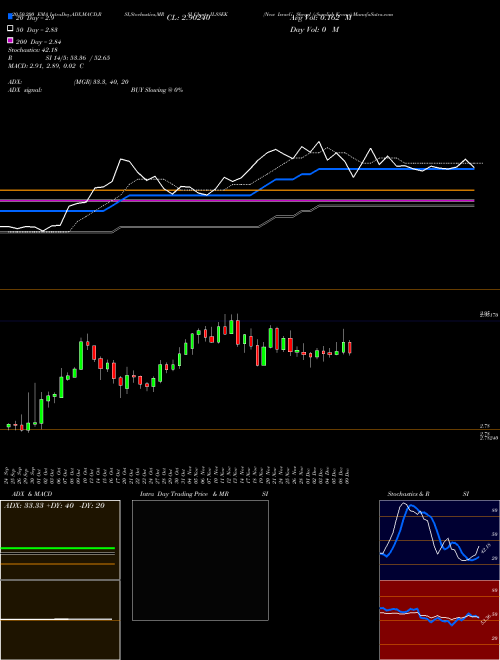Select the '20 Day = 2.9' legend label

(x=35, y=18)
